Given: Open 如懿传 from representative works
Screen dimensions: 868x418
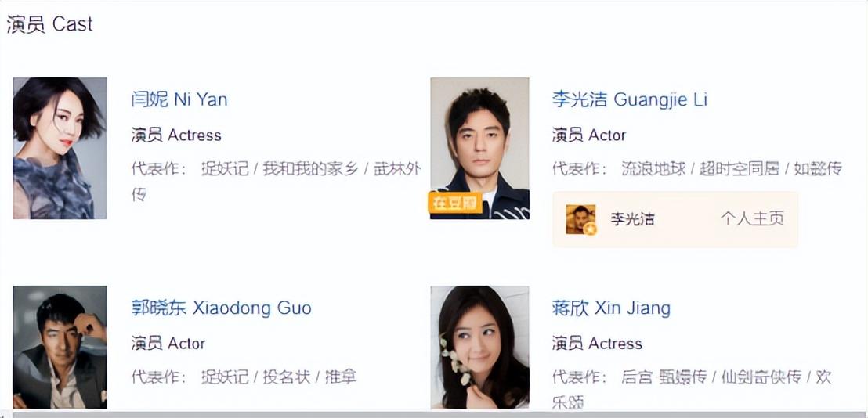Looking at the screenshot, I should point(818,168).
